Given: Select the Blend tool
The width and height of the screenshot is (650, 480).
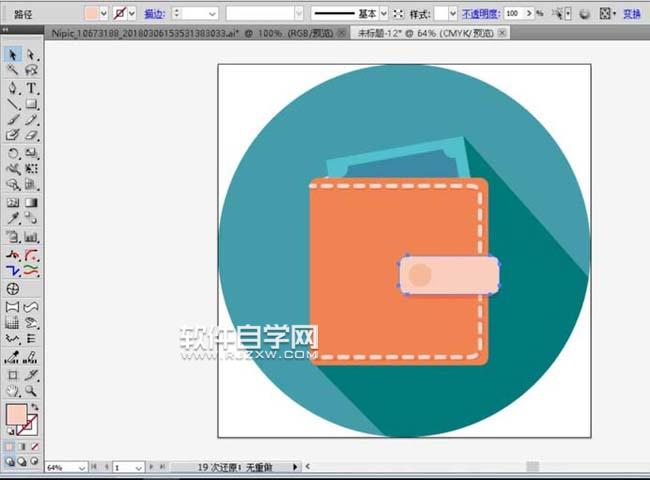Looking at the screenshot, I should [31, 218].
